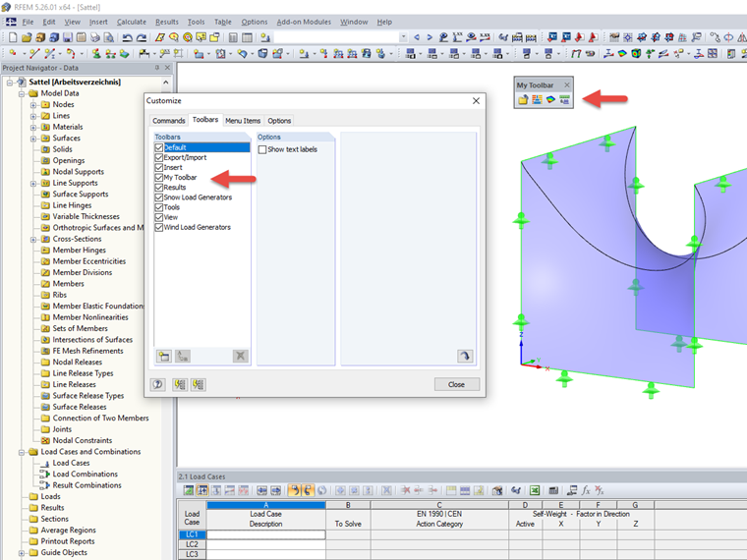Screen dimensions: 747x560
Task: Click the first icon in My Toolbar
Action: (523, 99)
